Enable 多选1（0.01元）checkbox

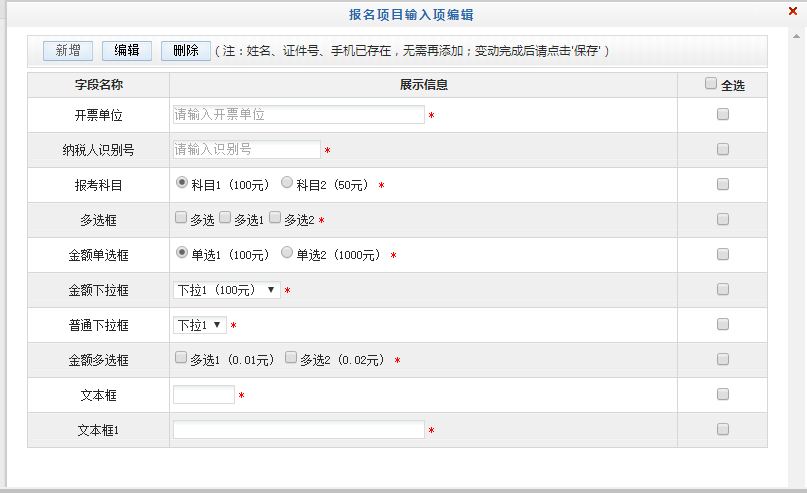click(x=181, y=357)
